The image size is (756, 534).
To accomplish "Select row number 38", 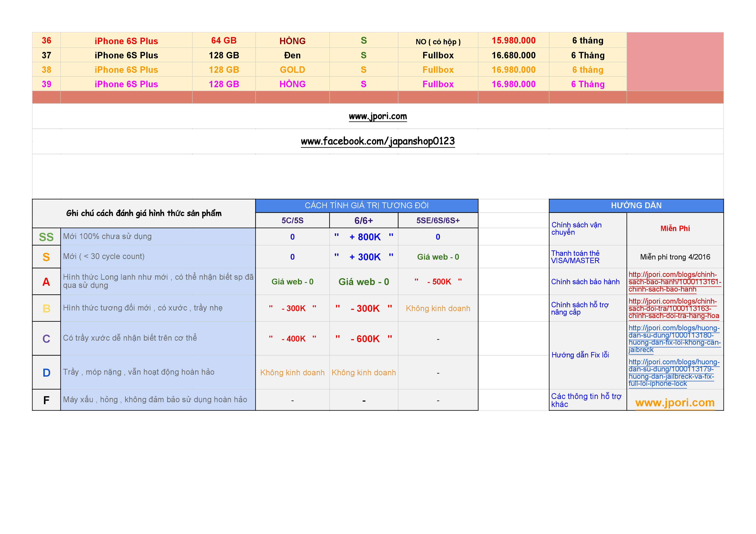I will point(46,70).
